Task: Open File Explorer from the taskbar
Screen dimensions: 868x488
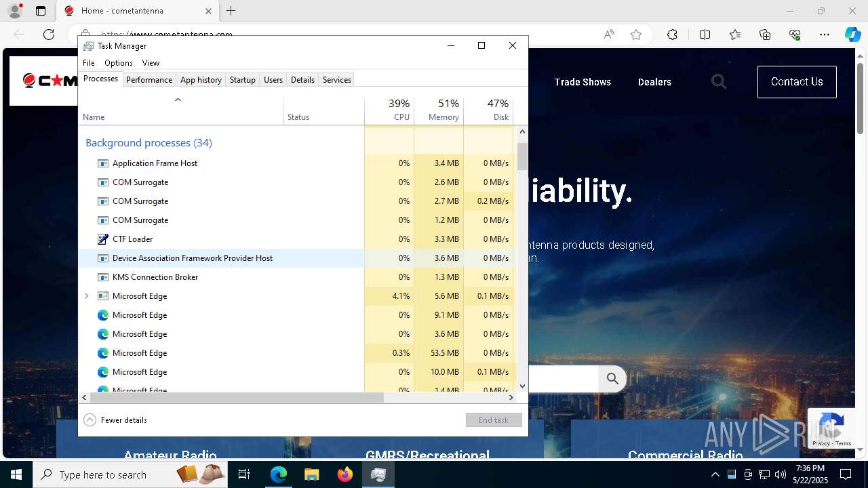Action: pyautogui.click(x=311, y=474)
